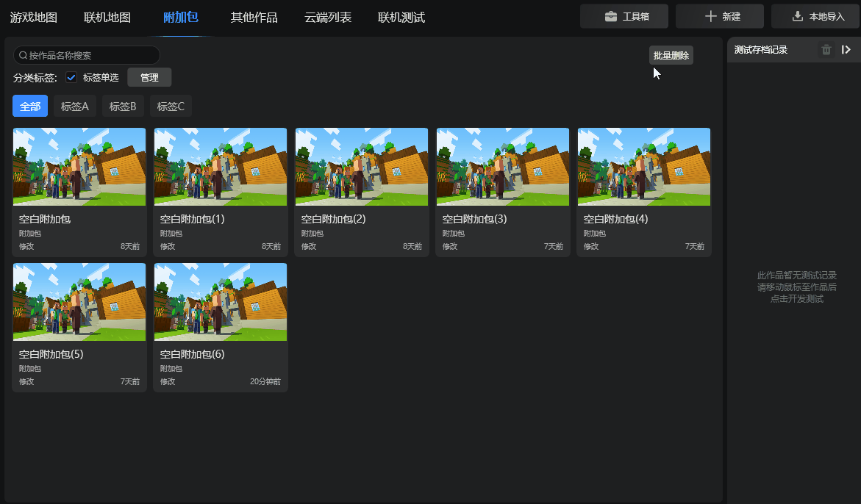The height and width of the screenshot is (504, 861).
Task: Click the 新建 plus button
Action: 719,16
